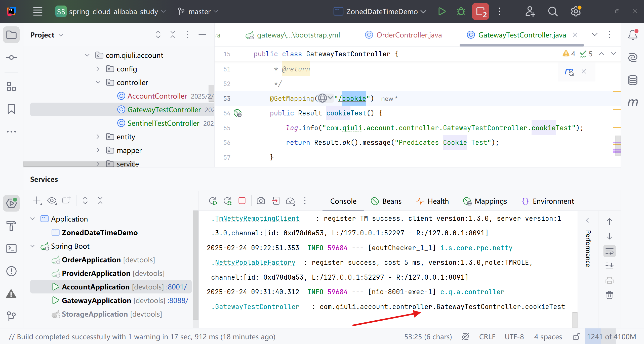Viewport: 644px width, 344px height.
Task: Expand the mapper folder
Action: (x=98, y=150)
